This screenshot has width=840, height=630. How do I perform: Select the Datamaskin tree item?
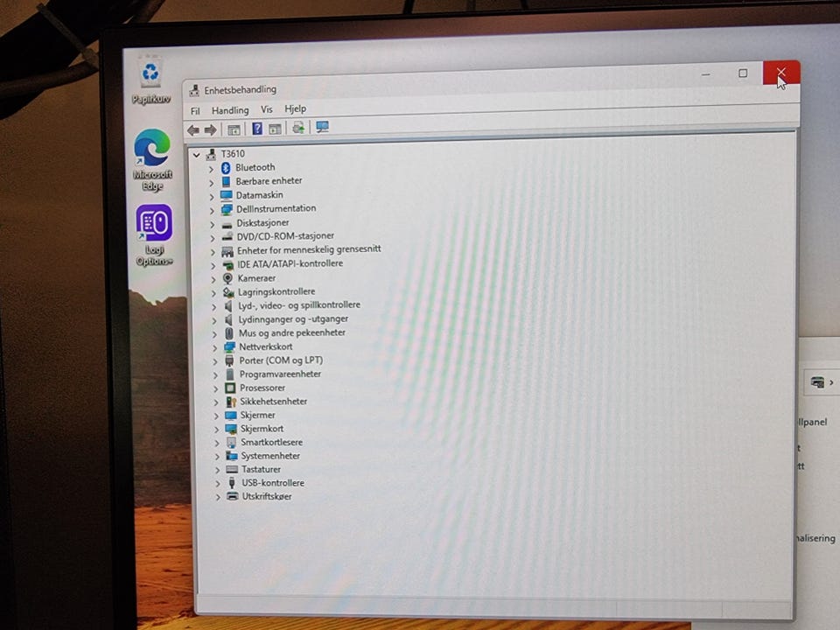pos(259,195)
